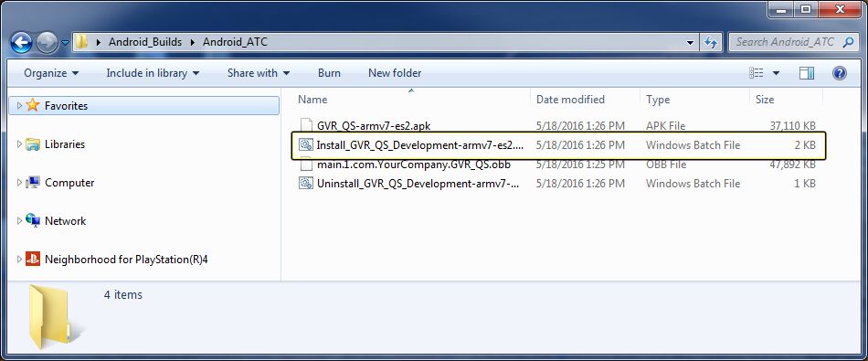
Task: Open the recent pages dropdown arrow
Action: [x=65, y=43]
